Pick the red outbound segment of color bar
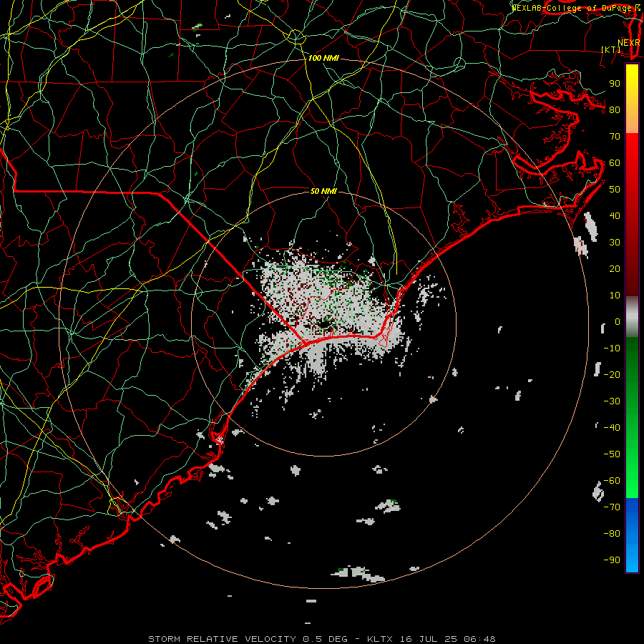644x644 pixels. tap(632, 215)
